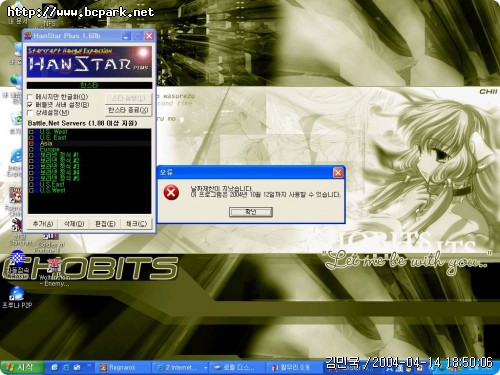
Task: Check the first U.S. West server box
Action: 31,132
